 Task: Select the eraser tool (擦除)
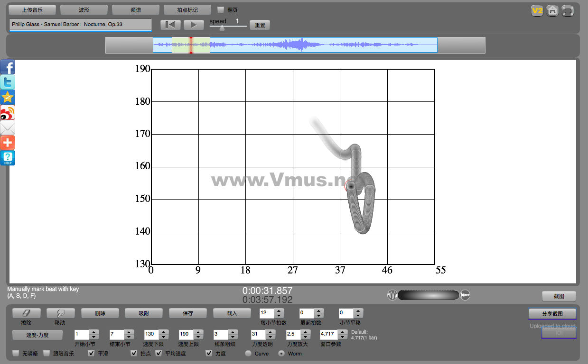26,313
